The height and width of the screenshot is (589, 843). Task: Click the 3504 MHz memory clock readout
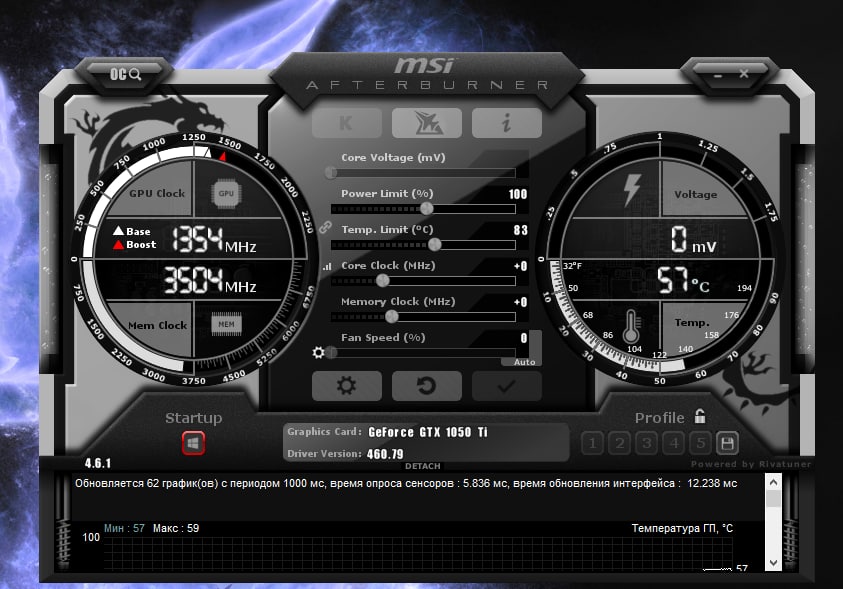[x=210, y=280]
